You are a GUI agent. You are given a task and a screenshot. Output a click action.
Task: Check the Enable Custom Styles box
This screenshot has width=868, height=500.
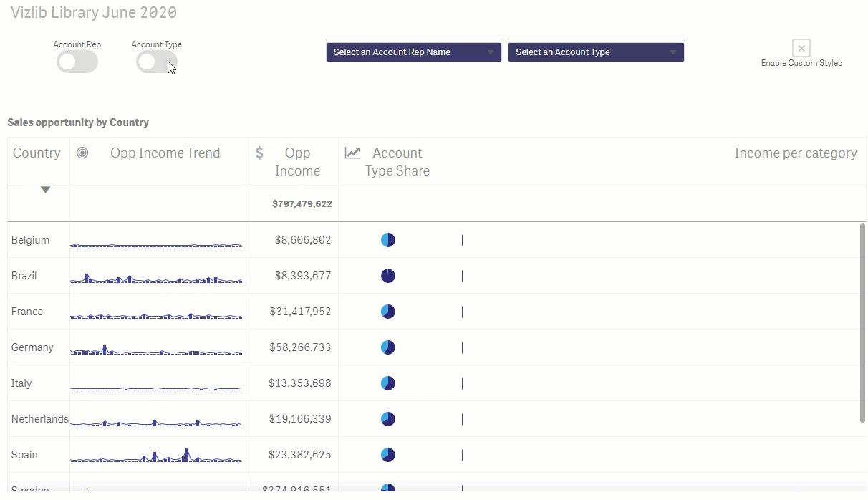(x=801, y=48)
